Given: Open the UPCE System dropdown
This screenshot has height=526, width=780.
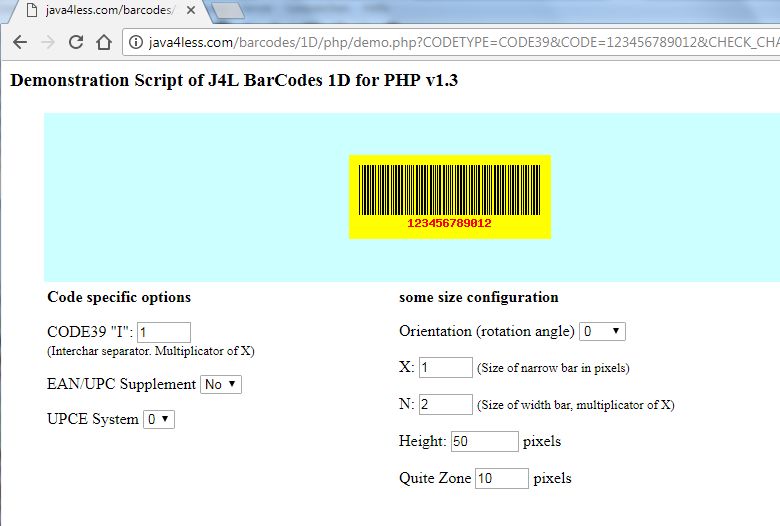Looking at the screenshot, I should 159,419.
